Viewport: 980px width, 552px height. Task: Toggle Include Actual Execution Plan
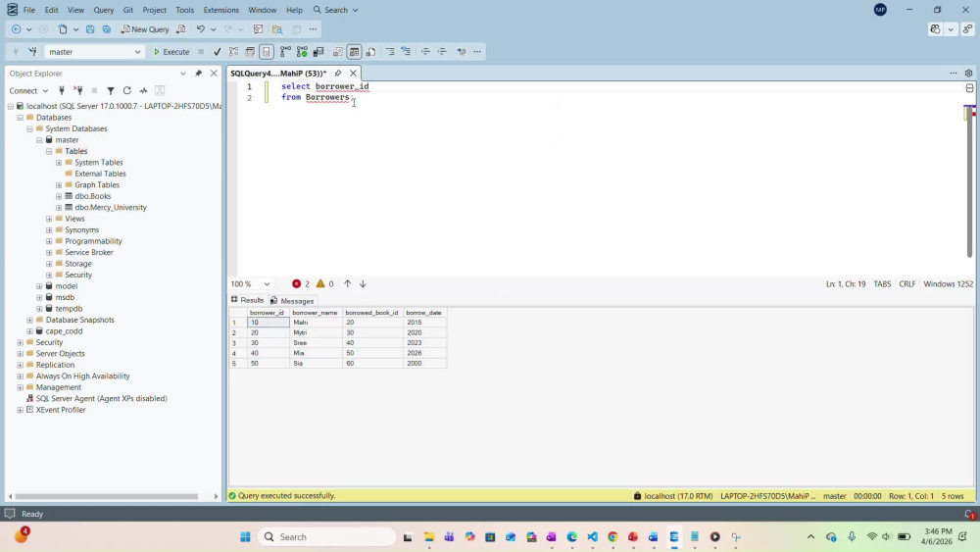point(285,52)
